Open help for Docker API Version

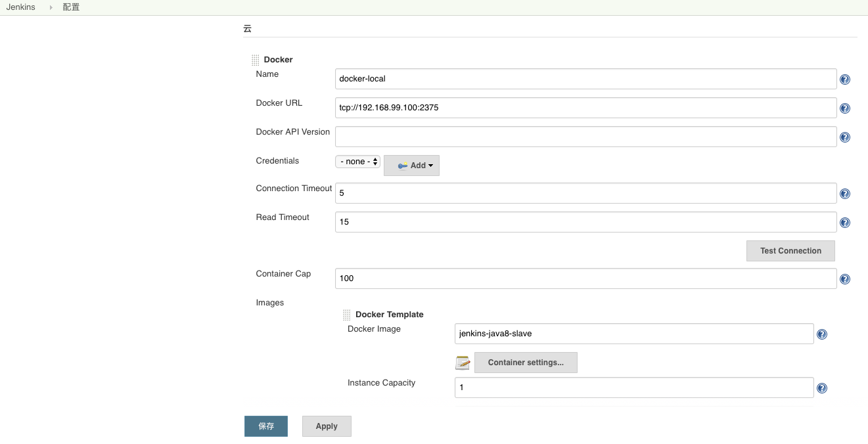(x=845, y=137)
